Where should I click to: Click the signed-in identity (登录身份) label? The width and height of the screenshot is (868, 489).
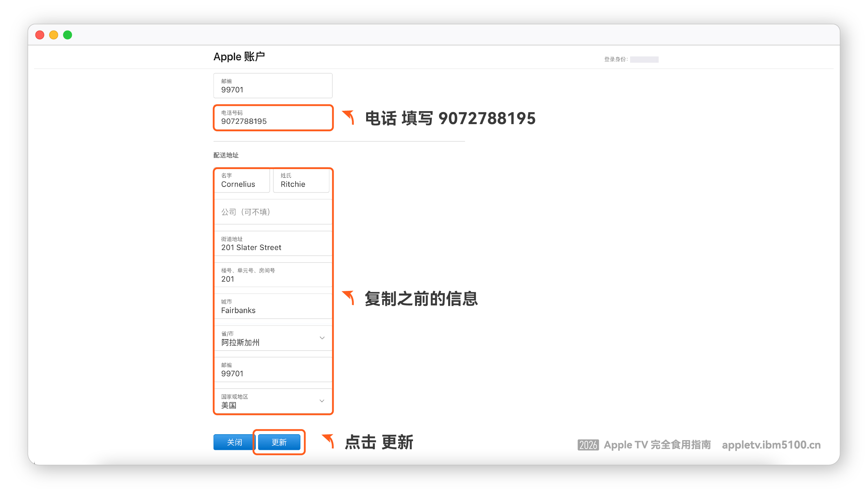[616, 59]
